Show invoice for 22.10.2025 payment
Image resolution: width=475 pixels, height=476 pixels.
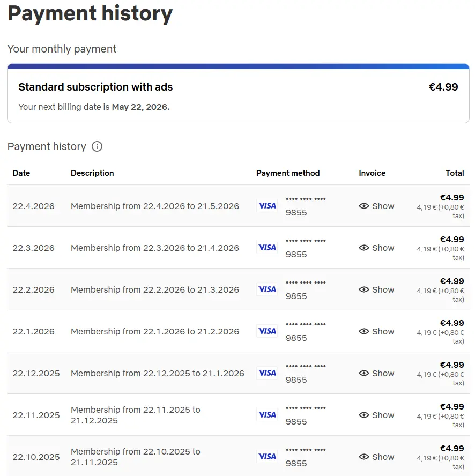(376, 457)
